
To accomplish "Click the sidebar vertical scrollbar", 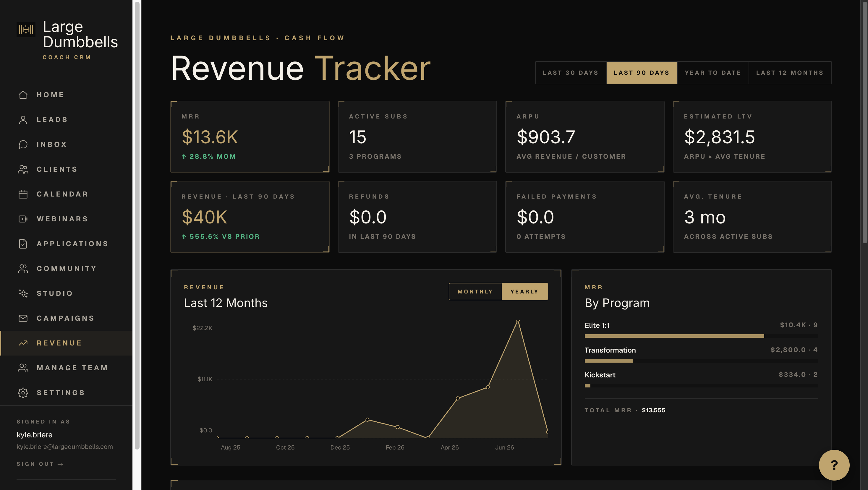I will (x=137, y=225).
